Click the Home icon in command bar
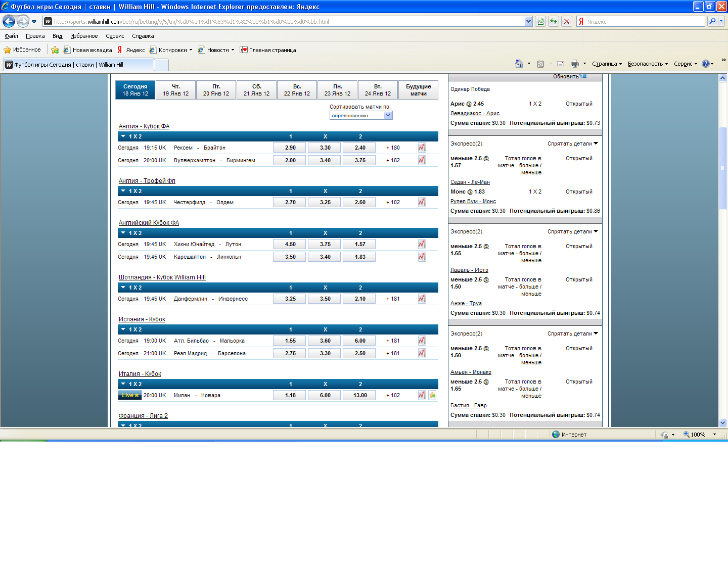The width and height of the screenshot is (728, 573). coord(519,64)
